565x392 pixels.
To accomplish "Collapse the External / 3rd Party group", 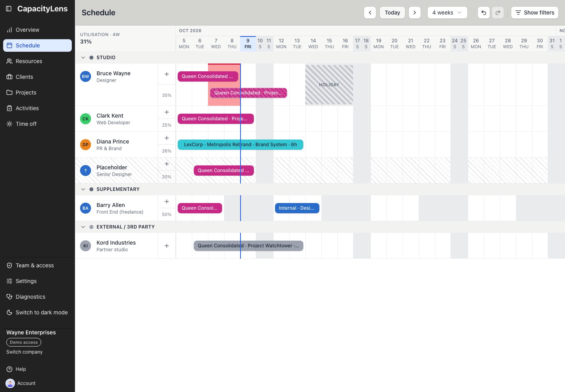I will (83, 227).
